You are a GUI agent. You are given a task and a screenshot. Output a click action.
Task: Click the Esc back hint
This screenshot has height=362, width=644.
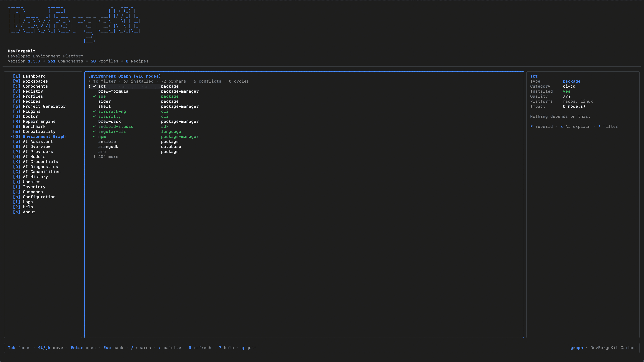113,348
